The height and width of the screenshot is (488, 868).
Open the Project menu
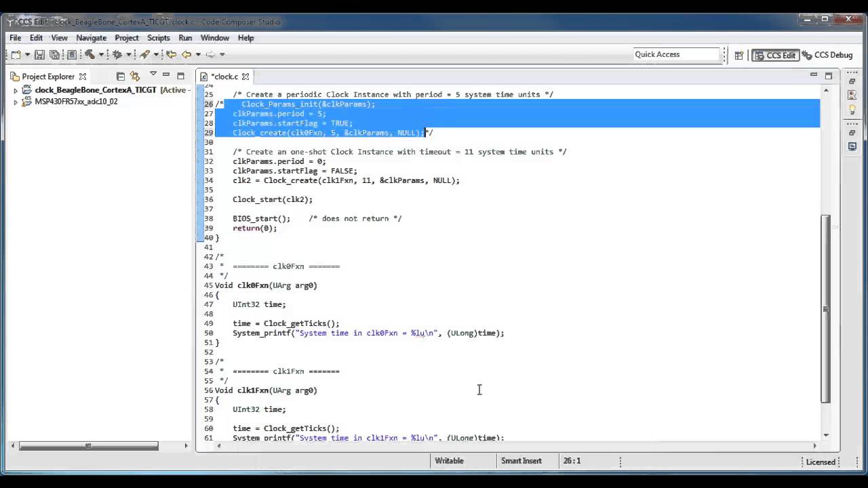tap(127, 38)
